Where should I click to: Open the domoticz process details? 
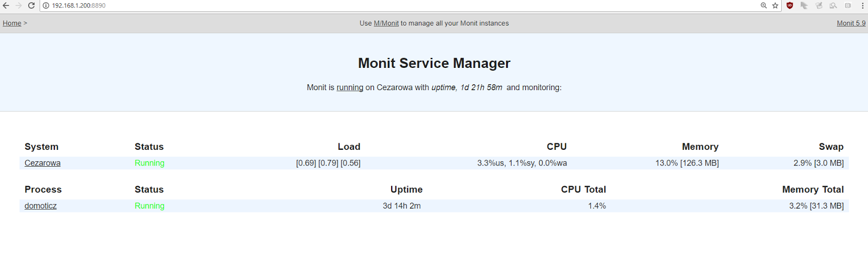pos(41,206)
